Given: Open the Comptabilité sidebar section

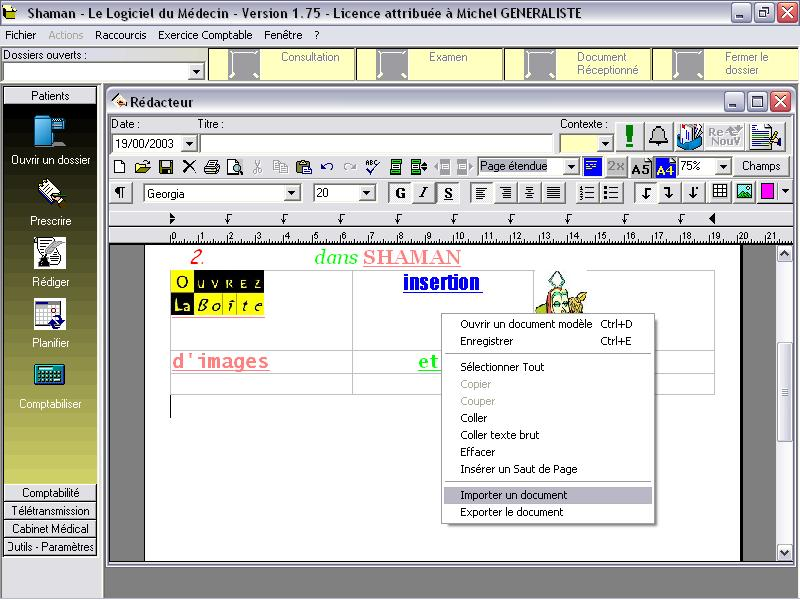Looking at the screenshot, I should coord(50,493).
